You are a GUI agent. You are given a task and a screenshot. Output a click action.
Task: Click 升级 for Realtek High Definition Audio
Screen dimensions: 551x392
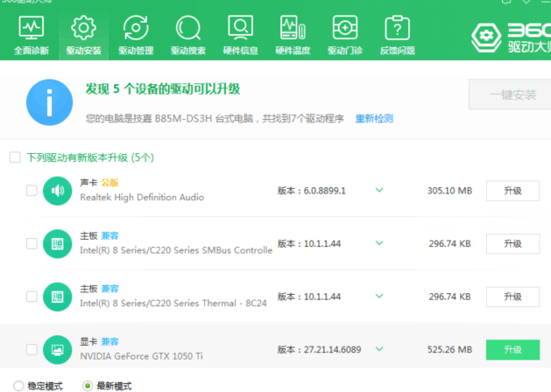(x=512, y=191)
